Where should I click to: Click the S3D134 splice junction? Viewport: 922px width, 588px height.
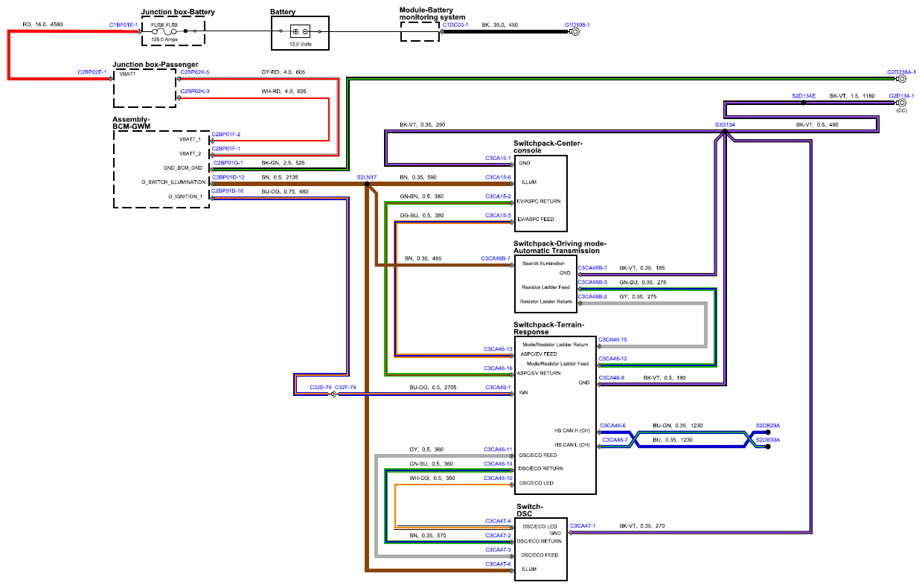tap(725, 132)
